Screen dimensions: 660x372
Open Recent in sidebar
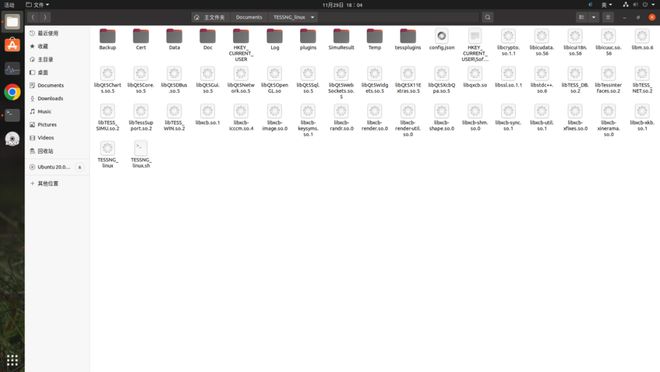tap(58, 33)
